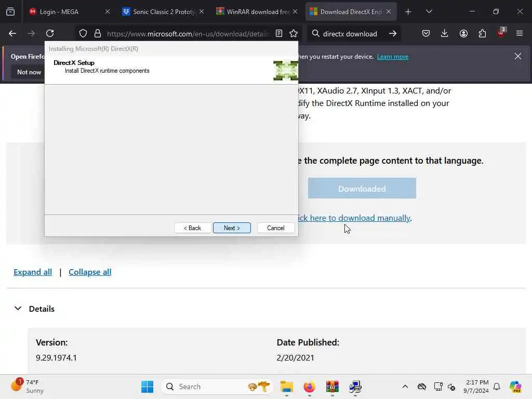Open the Windows Start menu
The width and height of the screenshot is (532, 399).
click(147, 387)
